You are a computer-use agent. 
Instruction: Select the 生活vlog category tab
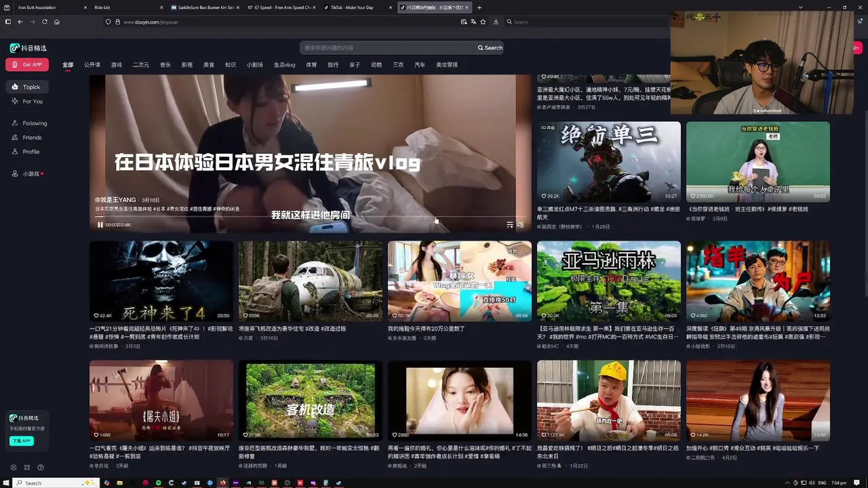click(x=285, y=65)
